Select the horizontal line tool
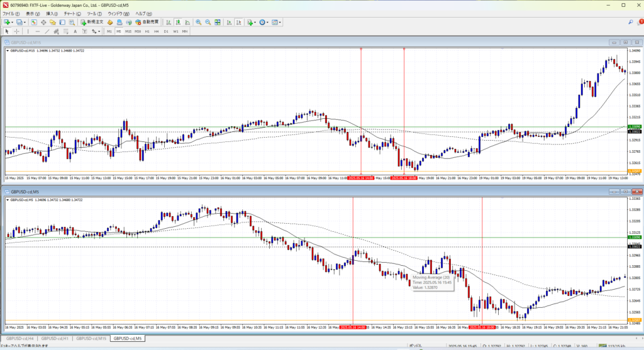Image resolution: width=644 pixels, height=350 pixels. click(38, 31)
